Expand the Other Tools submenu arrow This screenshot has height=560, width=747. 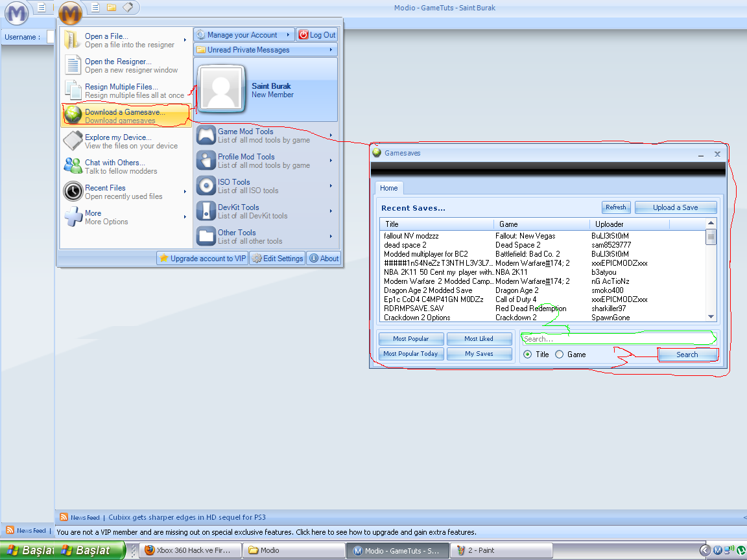(331, 236)
